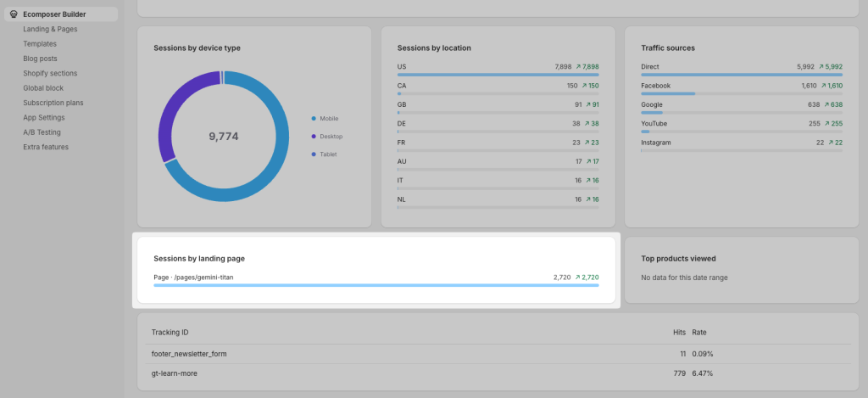Image resolution: width=868 pixels, height=398 pixels.
Task: Click the 9,774 donut chart center
Action: [223, 136]
